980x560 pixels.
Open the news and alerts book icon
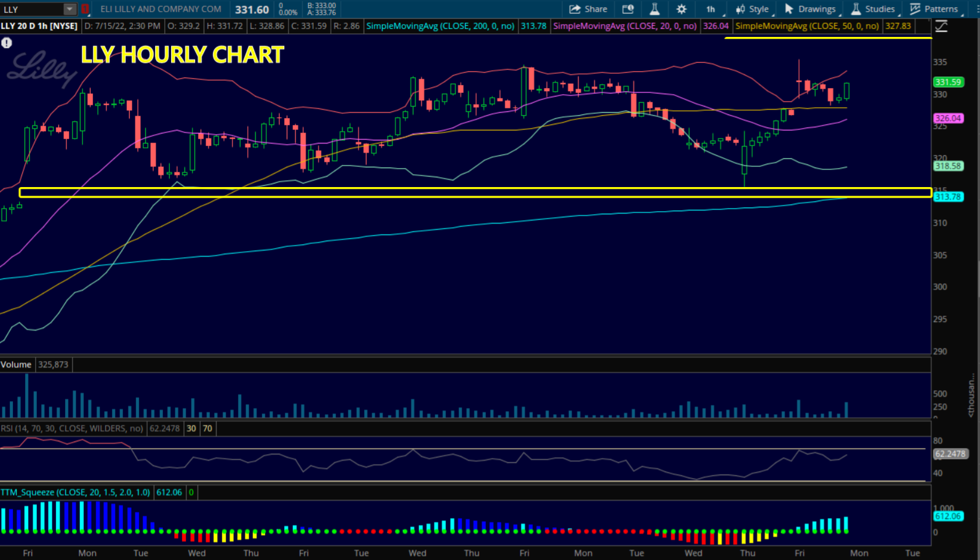pos(627,9)
